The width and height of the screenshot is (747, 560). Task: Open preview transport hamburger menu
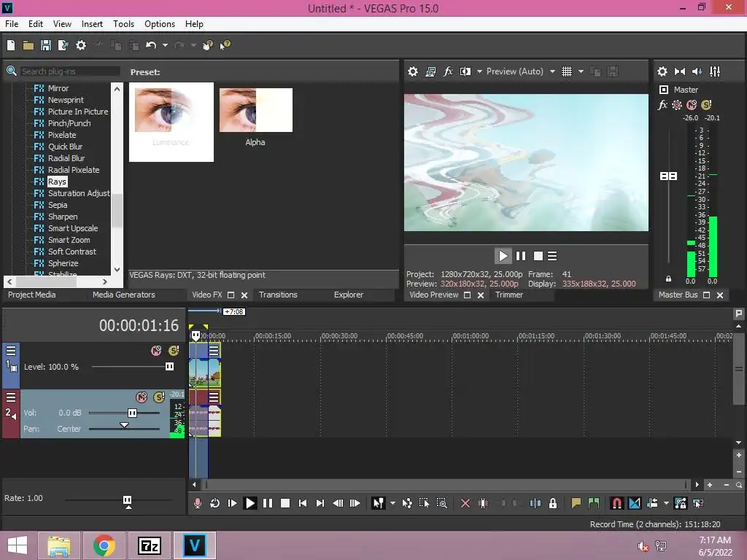click(552, 256)
